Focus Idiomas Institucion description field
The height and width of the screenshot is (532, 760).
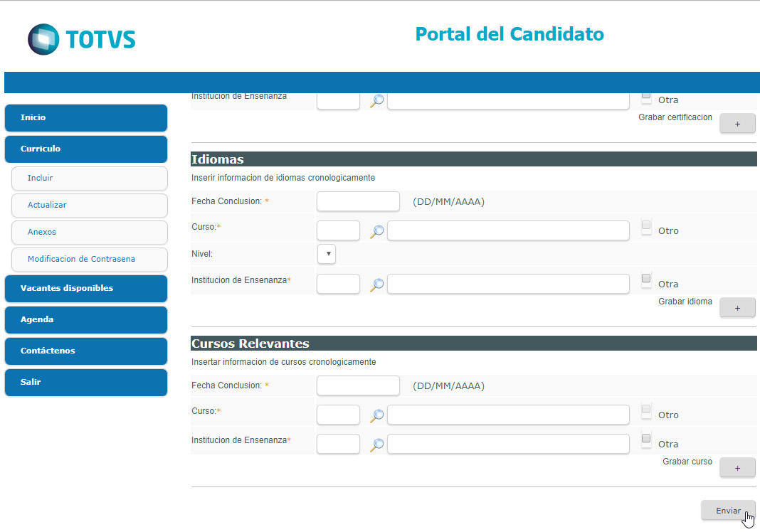[x=508, y=284]
